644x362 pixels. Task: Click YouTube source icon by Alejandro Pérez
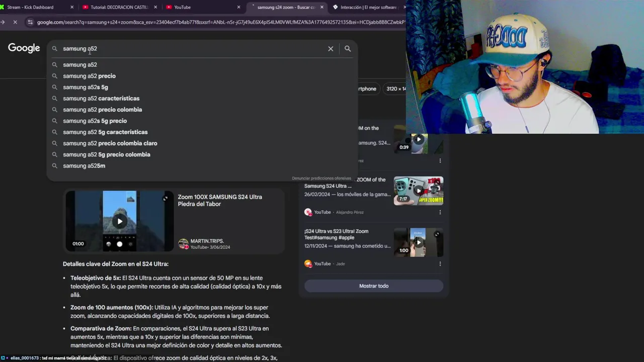[308, 212]
